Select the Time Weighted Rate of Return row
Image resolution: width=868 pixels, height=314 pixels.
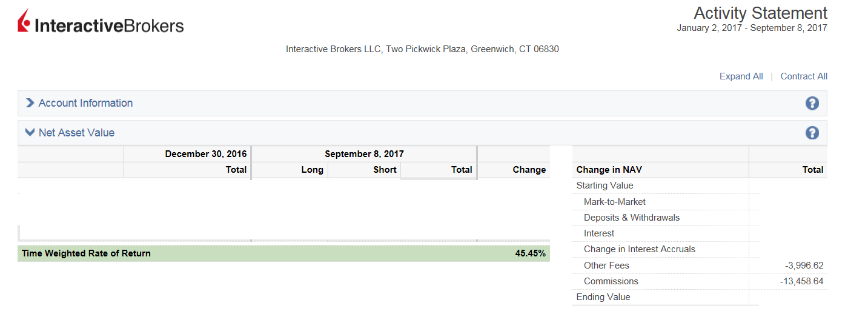pyautogui.click(x=86, y=253)
